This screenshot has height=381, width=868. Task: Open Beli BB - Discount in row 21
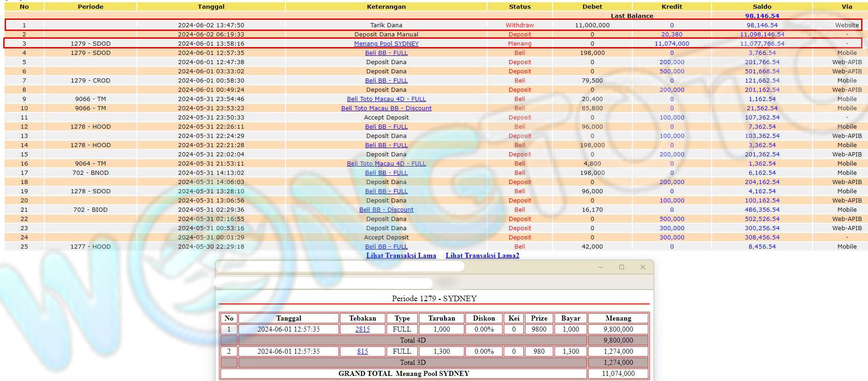coord(386,210)
